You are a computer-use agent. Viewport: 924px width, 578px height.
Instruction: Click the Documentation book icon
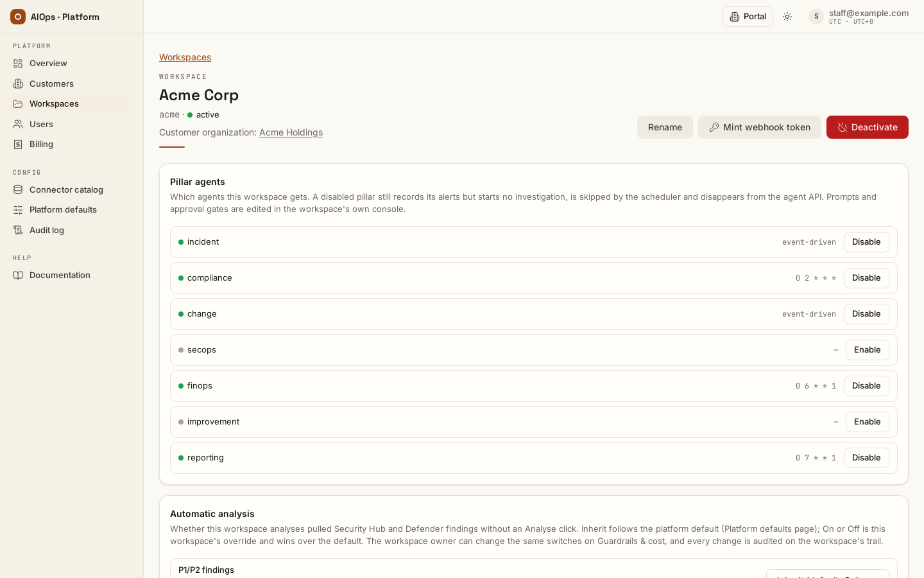pyautogui.click(x=18, y=276)
